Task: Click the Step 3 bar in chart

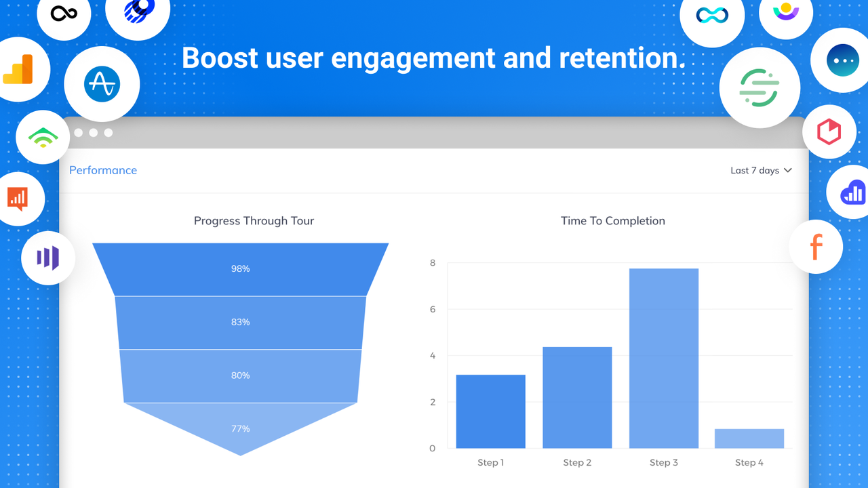Action: tap(664, 359)
